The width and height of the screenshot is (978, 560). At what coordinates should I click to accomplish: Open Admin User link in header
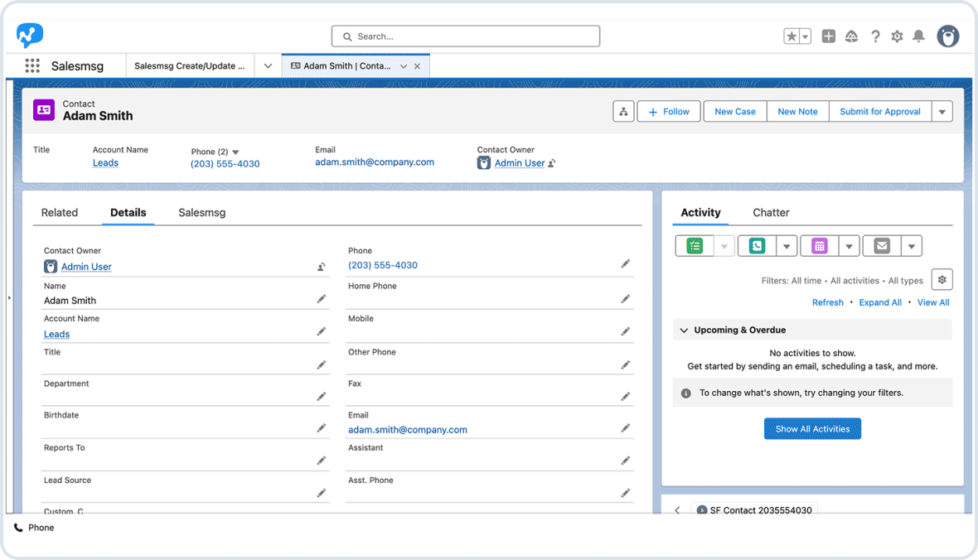[x=520, y=162]
